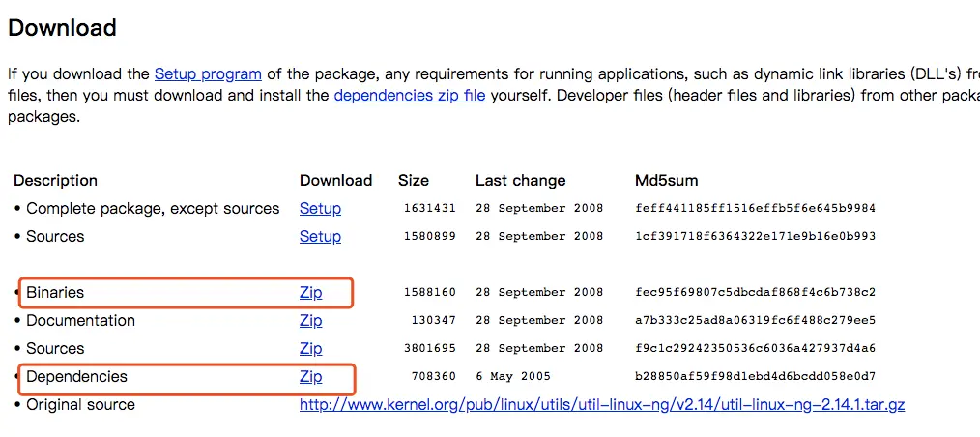Screen dimensions: 980x437
Task: Click the Last change column header
Action: tap(520, 180)
